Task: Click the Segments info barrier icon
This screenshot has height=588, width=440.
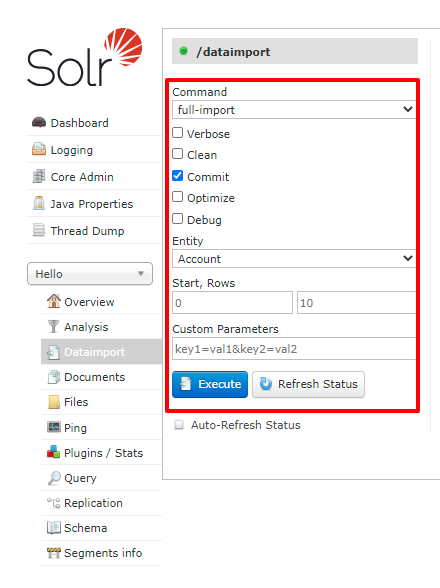Action: [x=54, y=553]
